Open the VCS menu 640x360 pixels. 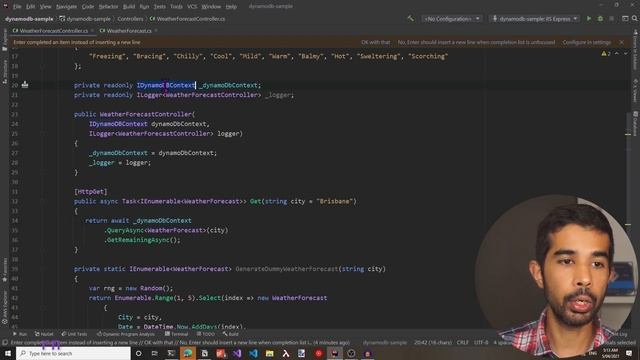coord(192,7)
